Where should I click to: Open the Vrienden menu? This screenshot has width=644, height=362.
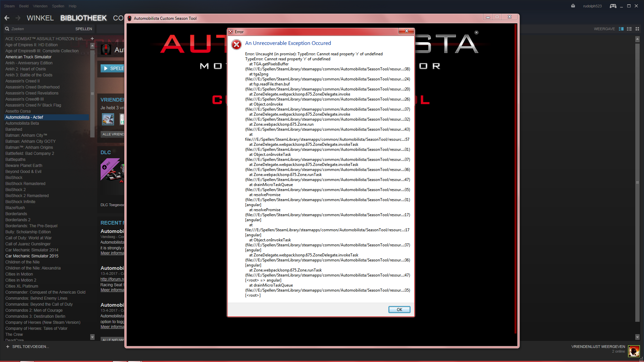coord(40,6)
